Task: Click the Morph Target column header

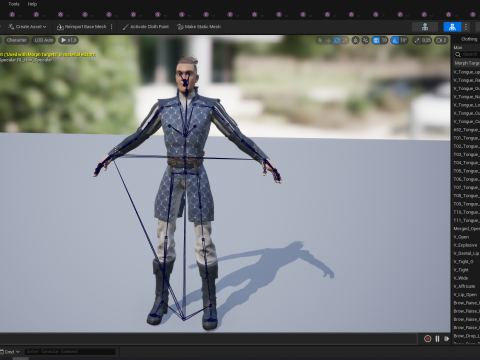Action: click(467, 63)
